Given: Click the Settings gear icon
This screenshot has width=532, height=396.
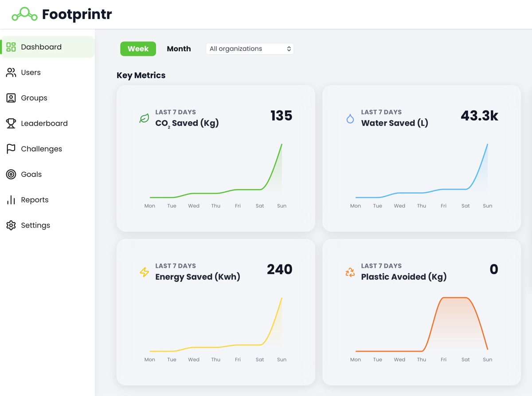Looking at the screenshot, I should point(11,225).
